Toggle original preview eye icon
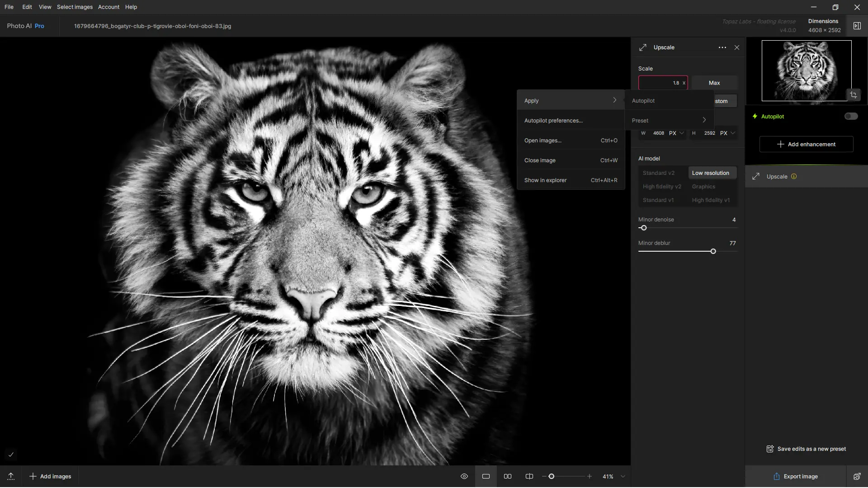868x488 pixels. coord(464,476)
